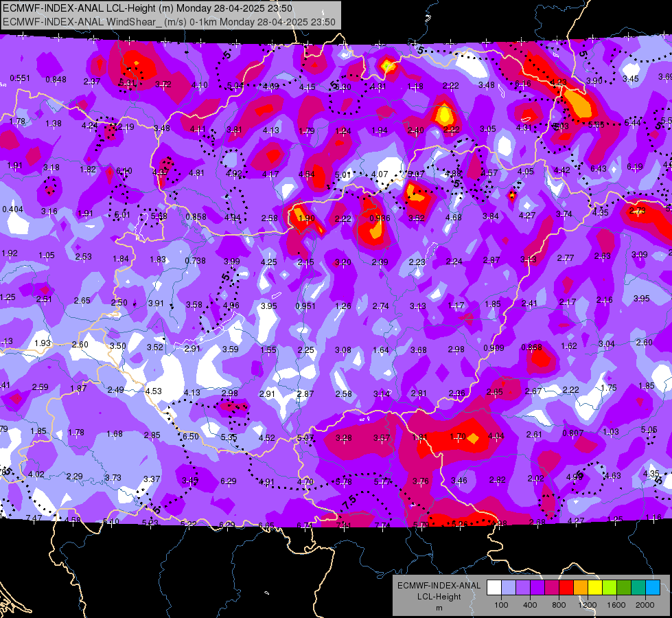The image size is (672, 618).
Task: Select the orange 1200 legend swatch
Action: point(581,587)
